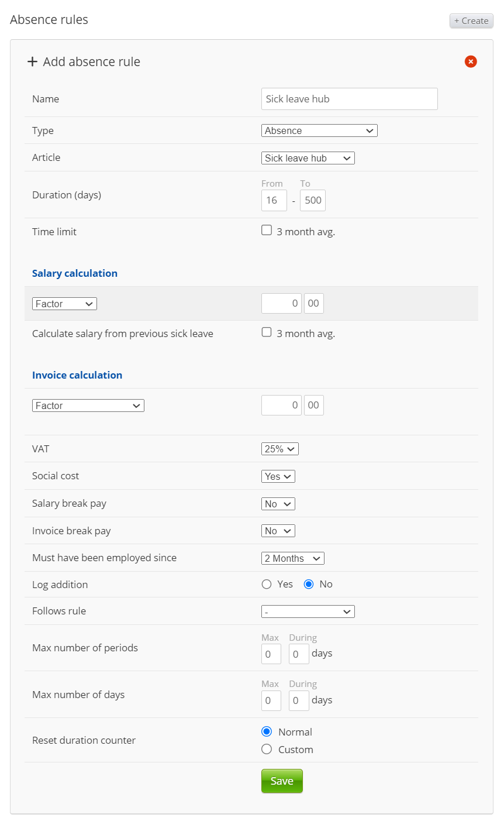This screenshot has width=504, height=828.
Task: Select Yes for Log addition
Action: point(267,584)
